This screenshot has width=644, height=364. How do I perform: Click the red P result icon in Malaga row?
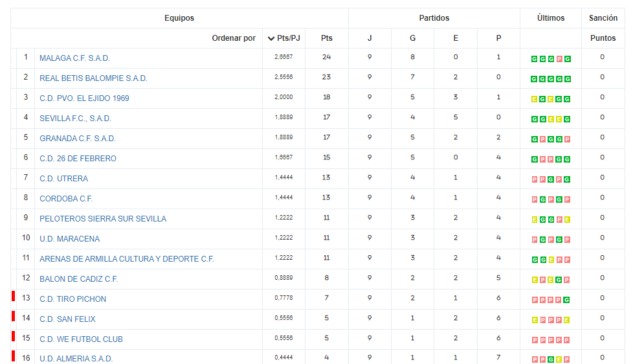(x=559, y=59)
